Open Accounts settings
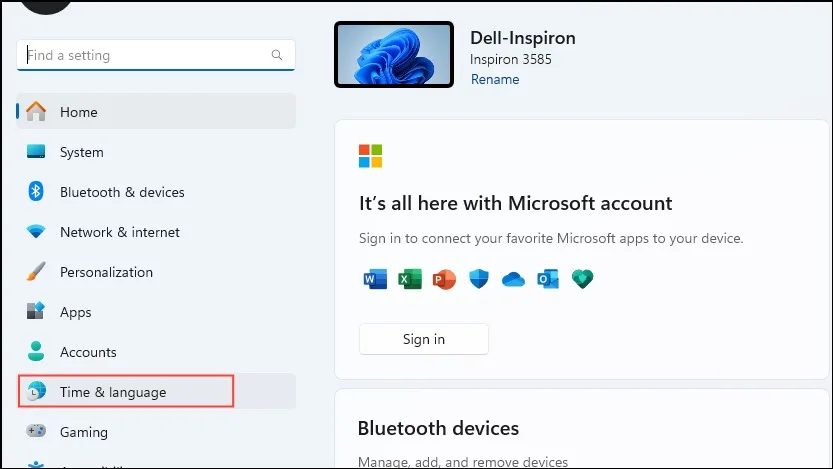The width and height of the screenshot is (833, 469). (156, 352)
